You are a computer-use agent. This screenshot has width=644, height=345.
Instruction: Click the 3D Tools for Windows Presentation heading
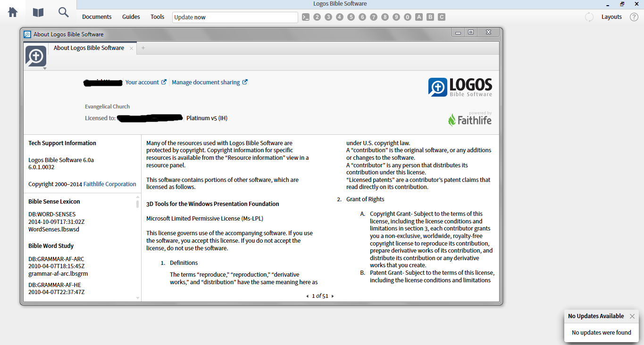pyautogui.click(x=213, y=204)
